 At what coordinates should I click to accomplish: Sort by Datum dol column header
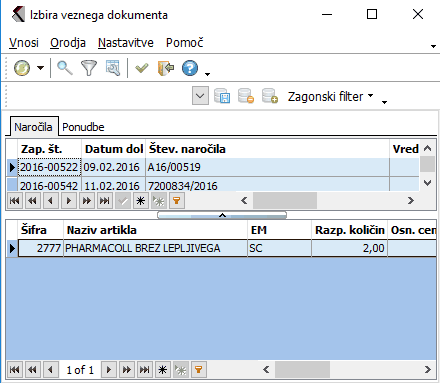[114, 149]
